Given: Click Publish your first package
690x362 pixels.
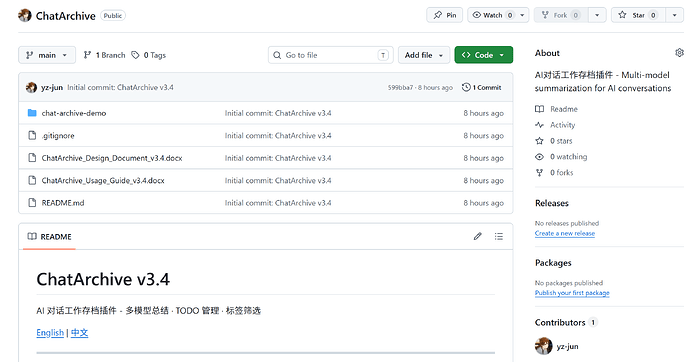Looking at the screenshot, I should coord(572,293).
